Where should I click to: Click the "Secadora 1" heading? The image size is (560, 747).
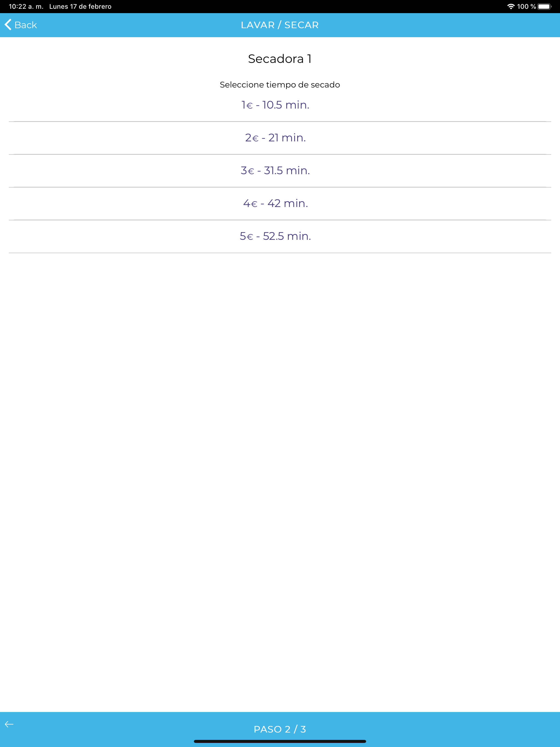pyautogui.click(x=280, y=59)
